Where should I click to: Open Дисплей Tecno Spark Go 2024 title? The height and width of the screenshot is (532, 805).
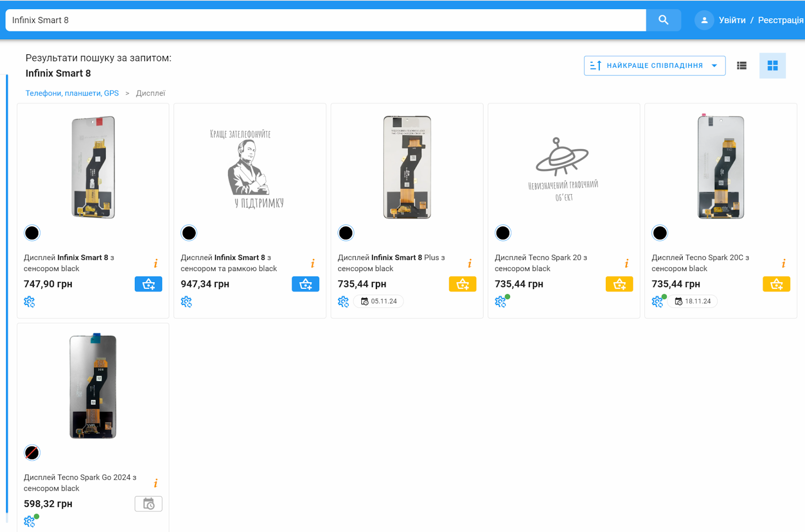[x=80, y=483]
